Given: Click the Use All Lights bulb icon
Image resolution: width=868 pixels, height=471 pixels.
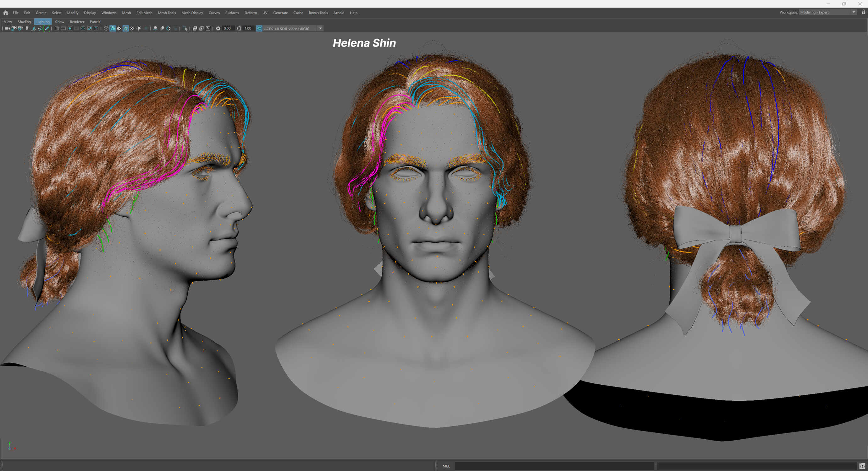Looking at the screenshot, I should pos(139,29).
